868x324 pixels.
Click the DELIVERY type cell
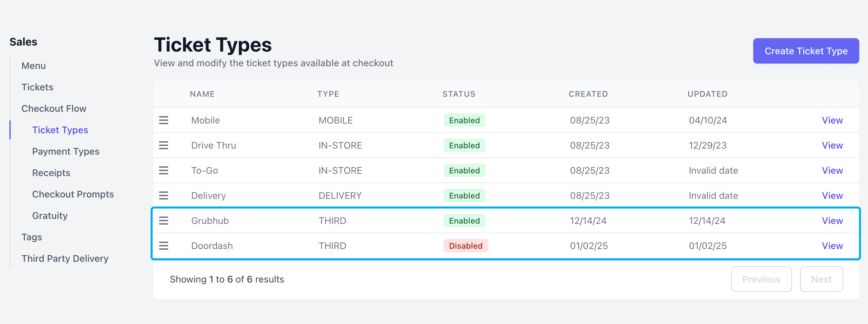click(x=340, y=195)
